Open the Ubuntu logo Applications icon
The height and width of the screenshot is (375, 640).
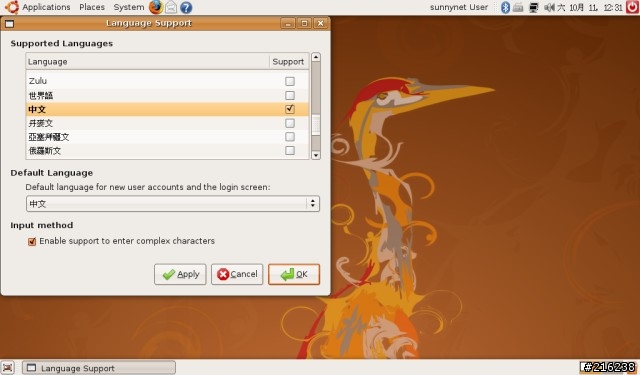coord(12,7)
